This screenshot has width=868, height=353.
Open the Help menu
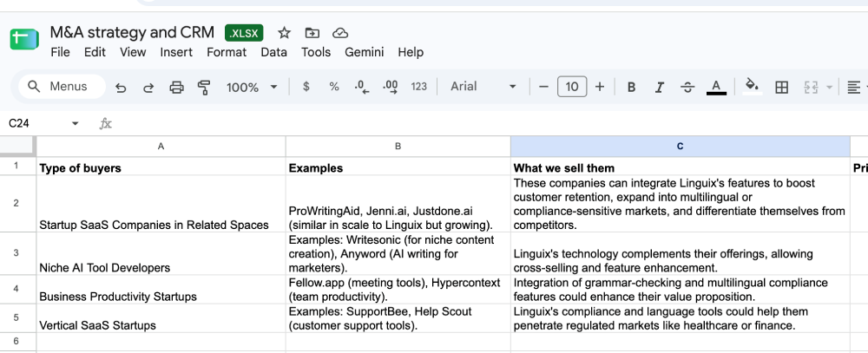[x=411, y=52]
